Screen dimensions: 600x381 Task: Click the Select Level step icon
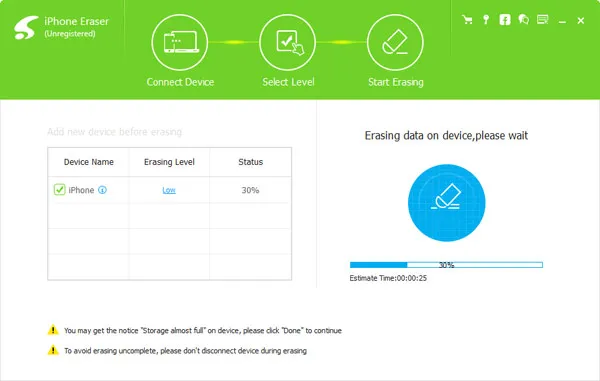point(287,42)
